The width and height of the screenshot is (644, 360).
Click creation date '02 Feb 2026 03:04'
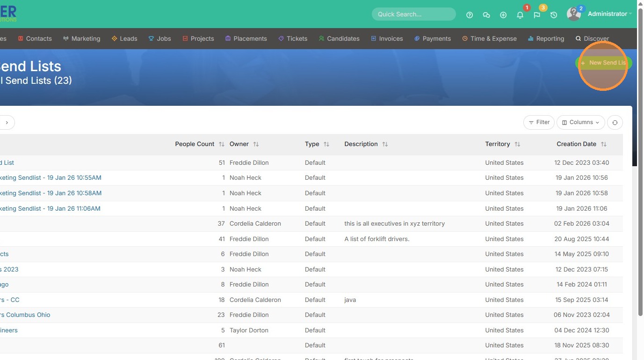582,224
